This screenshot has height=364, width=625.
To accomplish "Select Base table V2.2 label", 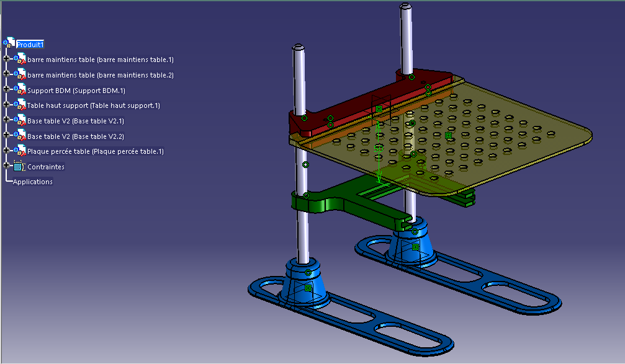I will pyautogui.click(x=76, y=136).
